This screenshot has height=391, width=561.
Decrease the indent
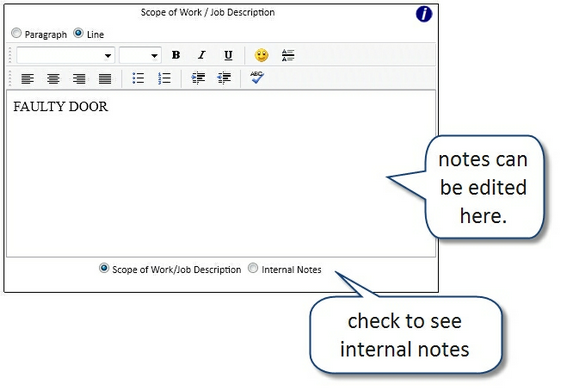click(224, 78)
